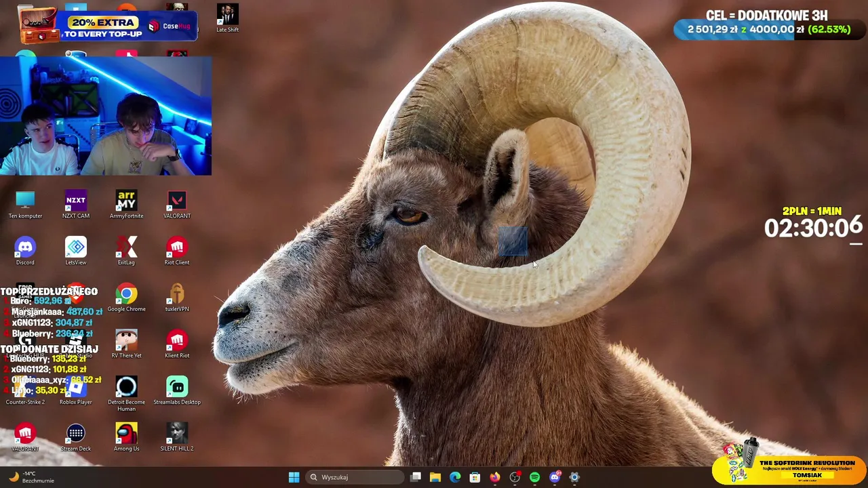Viewport: 868px width, 488px height.
Task: Select the Roblox Player desktop shortcut
Action: coord(76,391)
